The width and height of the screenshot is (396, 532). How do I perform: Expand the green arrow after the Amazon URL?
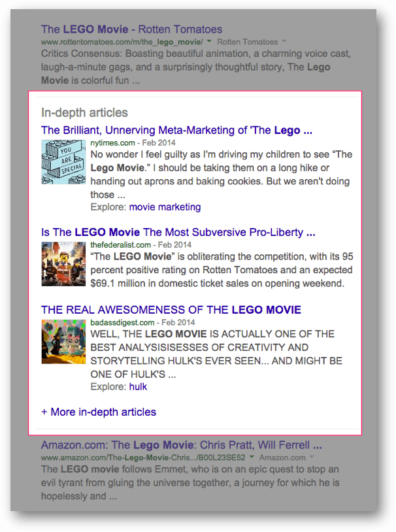252,457
